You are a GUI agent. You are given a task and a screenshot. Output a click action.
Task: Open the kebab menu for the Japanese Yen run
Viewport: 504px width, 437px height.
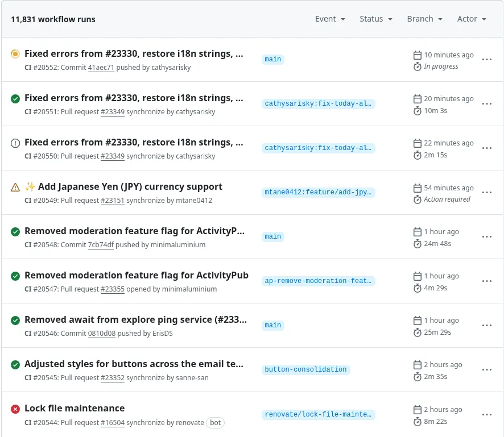[x=487, y=193]
